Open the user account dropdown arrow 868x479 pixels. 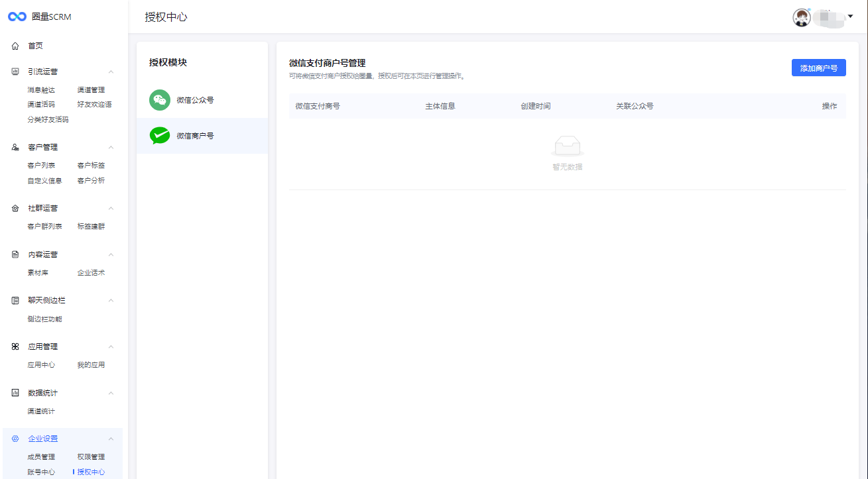coord(850,17)
